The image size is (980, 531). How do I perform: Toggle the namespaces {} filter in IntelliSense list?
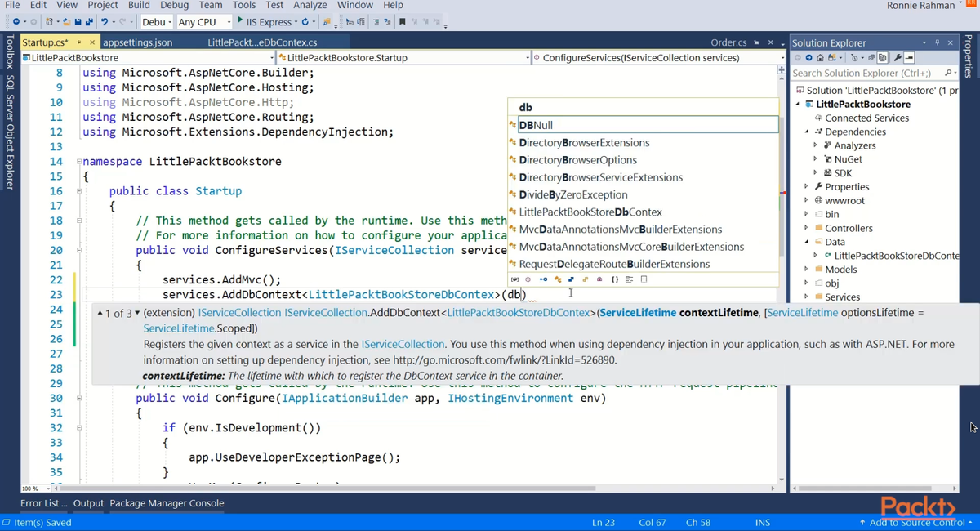[615, 279]
